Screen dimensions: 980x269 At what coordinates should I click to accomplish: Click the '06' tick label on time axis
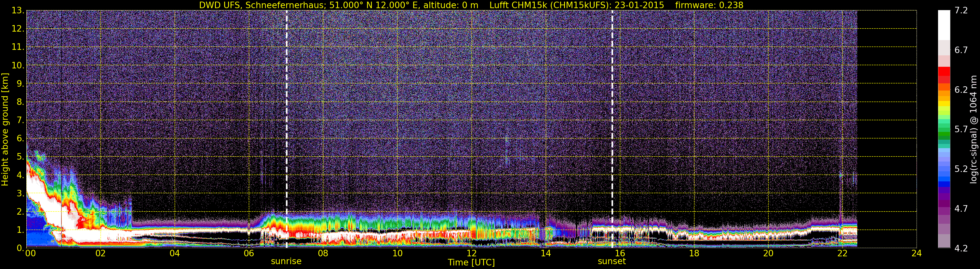[x=249, y=253]
